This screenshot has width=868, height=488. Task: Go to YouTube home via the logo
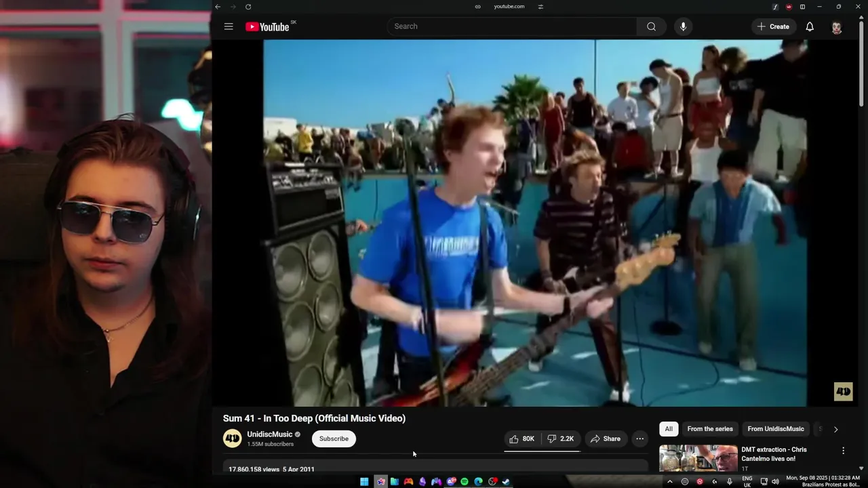[267, 26]
